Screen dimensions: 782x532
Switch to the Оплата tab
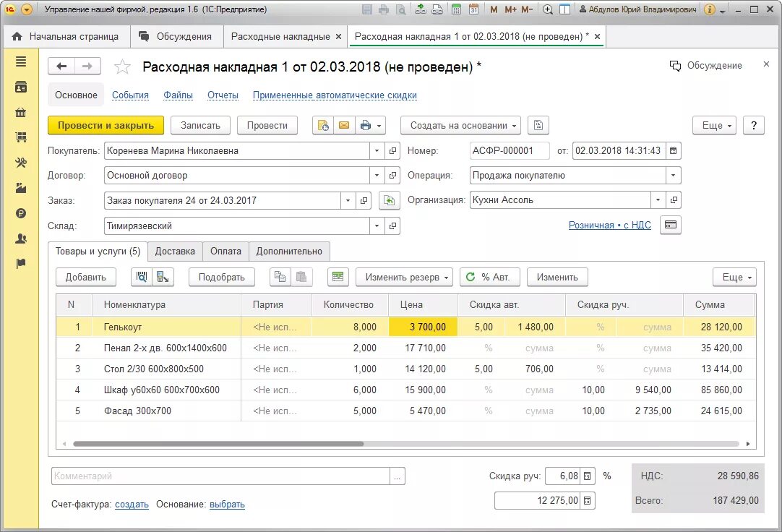[x=226, y=252]
